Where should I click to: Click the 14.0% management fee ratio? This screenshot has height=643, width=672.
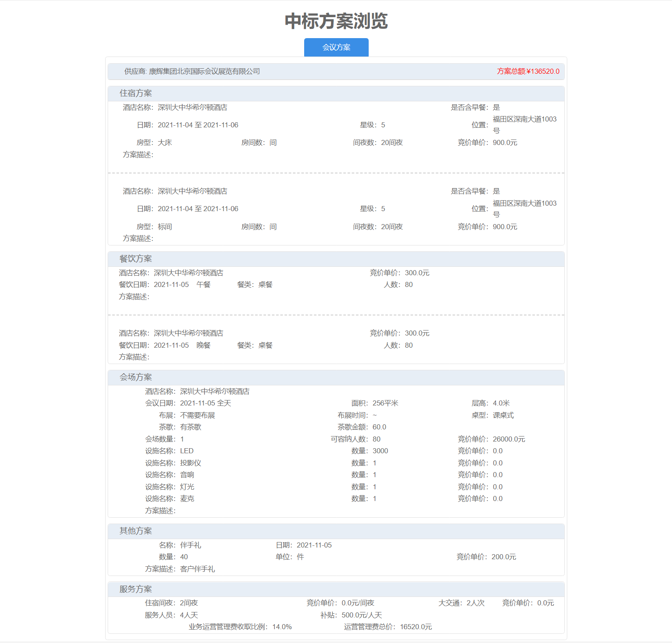[x=282, y=627]
